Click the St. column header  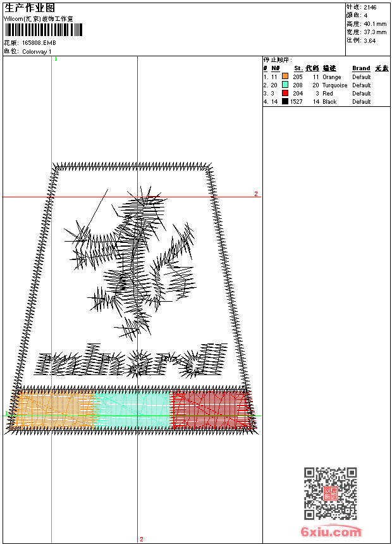click(298, 68)
